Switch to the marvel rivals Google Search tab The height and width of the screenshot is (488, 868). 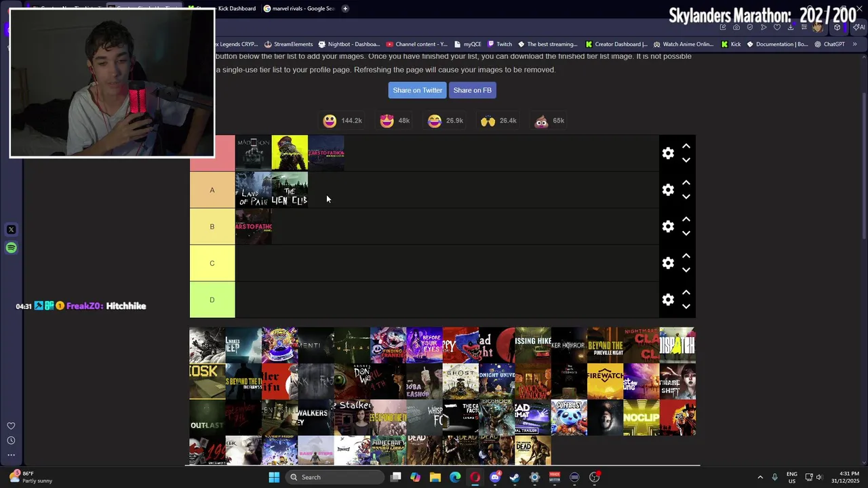click(298, 8)
